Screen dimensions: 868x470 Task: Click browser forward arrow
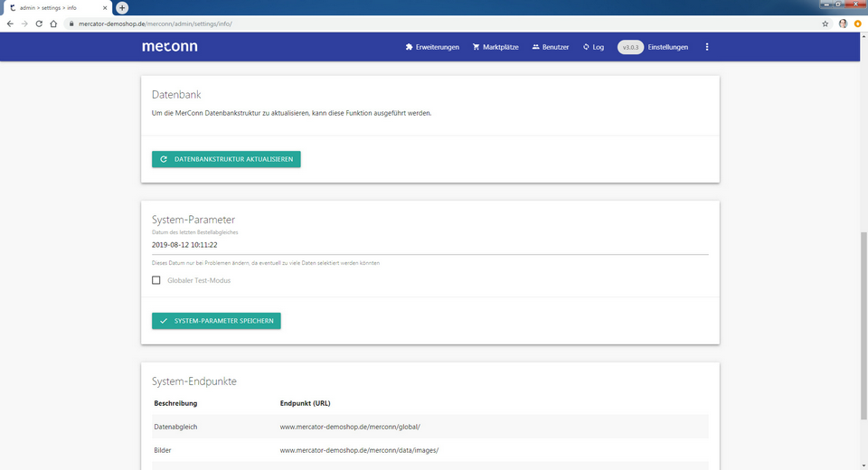tap(24, 23)
